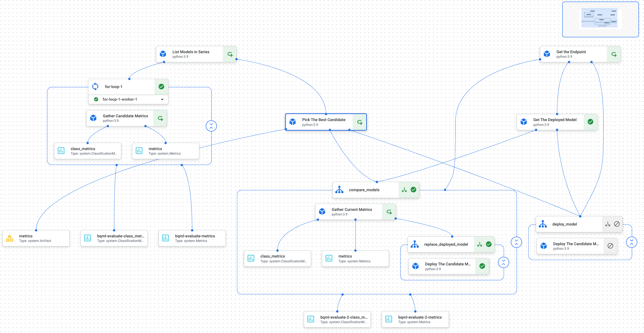Click cached icon on Get the Endpoint node
644x333 pixels.
(x=614, y=54)
